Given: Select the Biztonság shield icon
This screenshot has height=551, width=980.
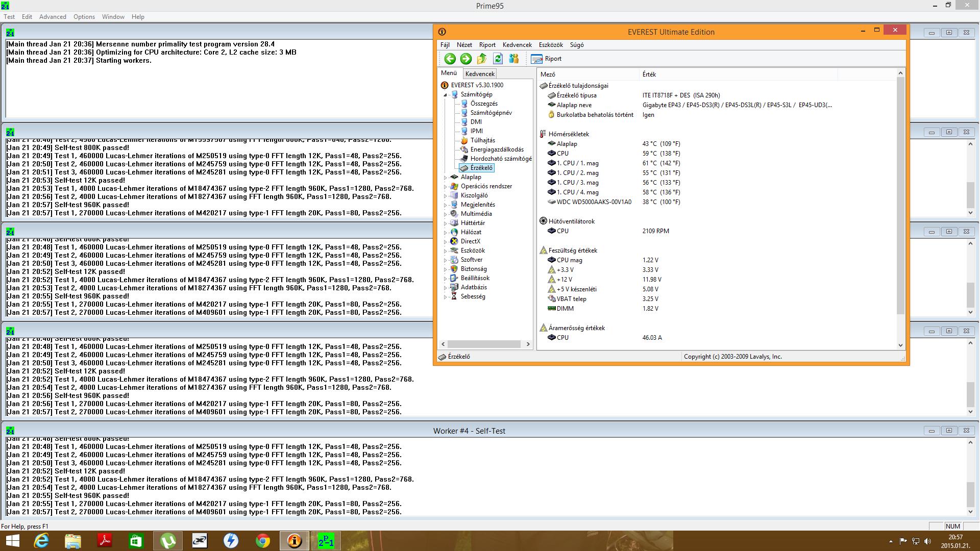Looking at the screenshot, I should 454,269.
